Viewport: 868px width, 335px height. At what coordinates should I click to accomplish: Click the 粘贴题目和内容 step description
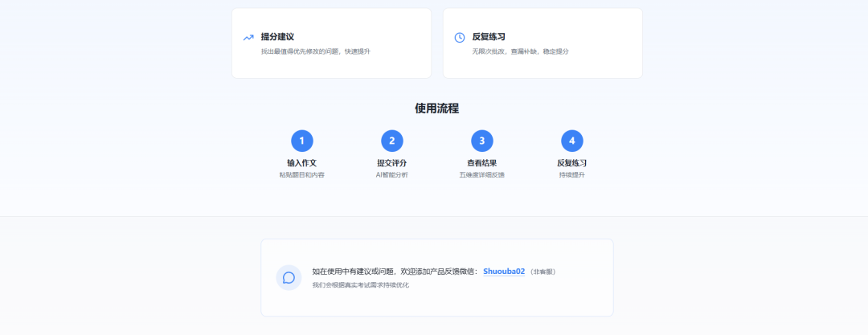[302, 174]
